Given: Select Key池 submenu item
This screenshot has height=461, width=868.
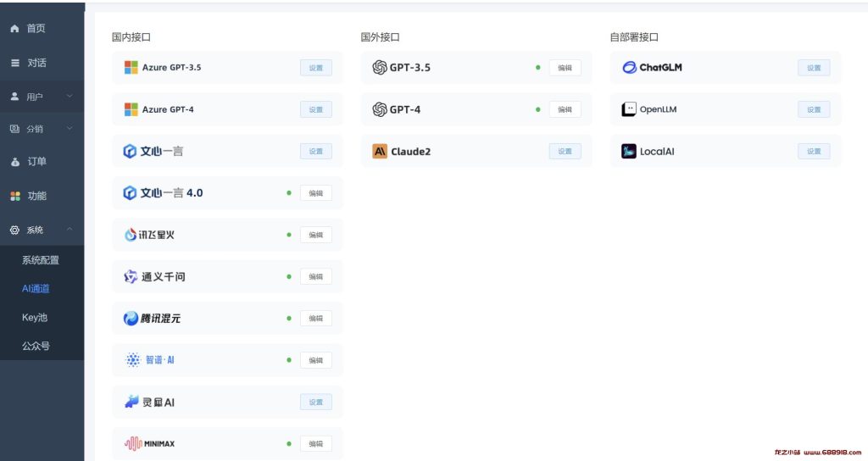Looking at the screenshot, I should [x=34, y=317].
